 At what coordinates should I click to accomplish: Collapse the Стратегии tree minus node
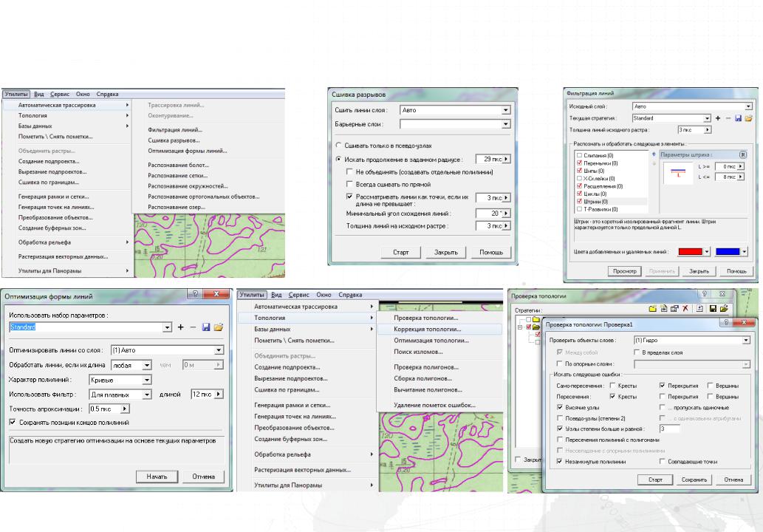point(520,327)
